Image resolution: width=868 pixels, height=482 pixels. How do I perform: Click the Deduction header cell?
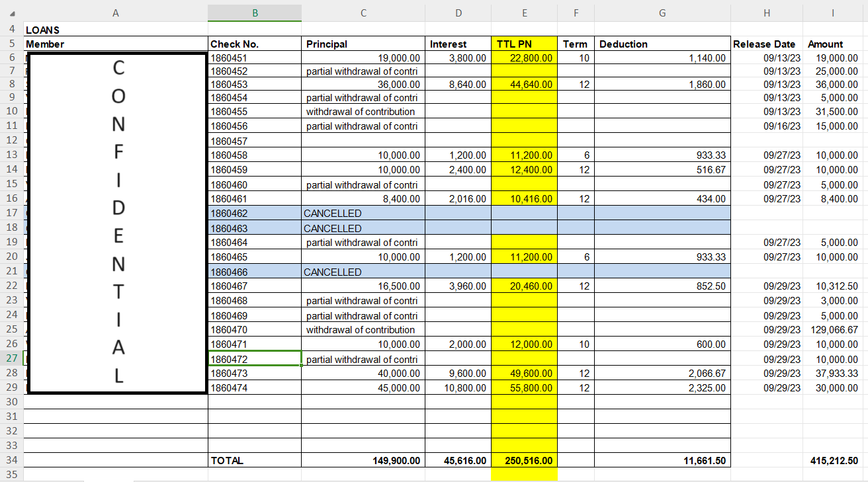click(x=662, y=44)
